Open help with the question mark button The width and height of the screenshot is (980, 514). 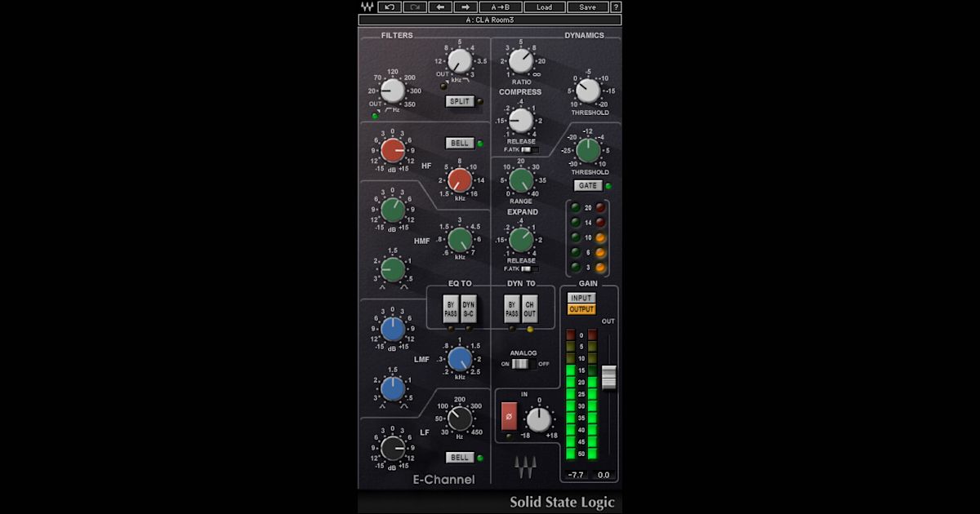click(x=615, y=7)
